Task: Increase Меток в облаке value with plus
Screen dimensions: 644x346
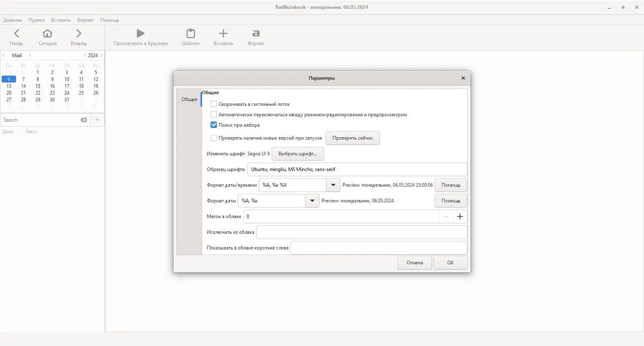Action: click(x=460, y=216)
